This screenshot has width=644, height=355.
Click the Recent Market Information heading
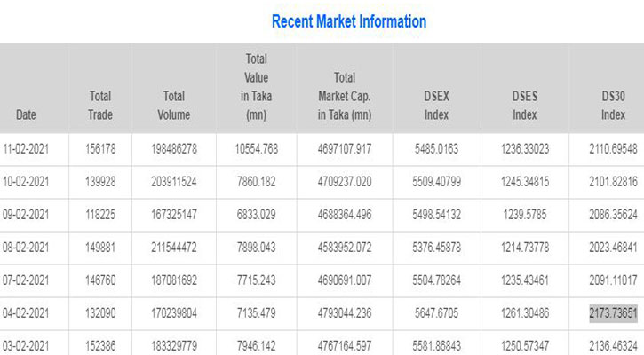(x=348, y=20)
